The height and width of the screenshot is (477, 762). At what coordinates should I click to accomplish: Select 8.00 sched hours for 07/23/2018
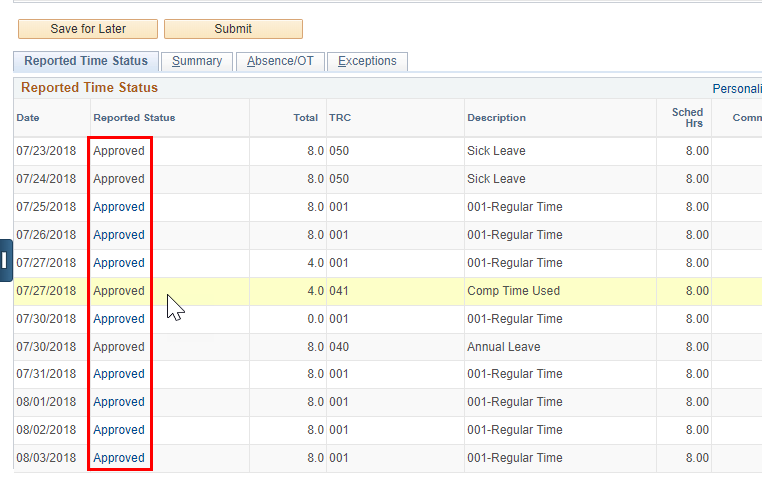click(697, 151)
